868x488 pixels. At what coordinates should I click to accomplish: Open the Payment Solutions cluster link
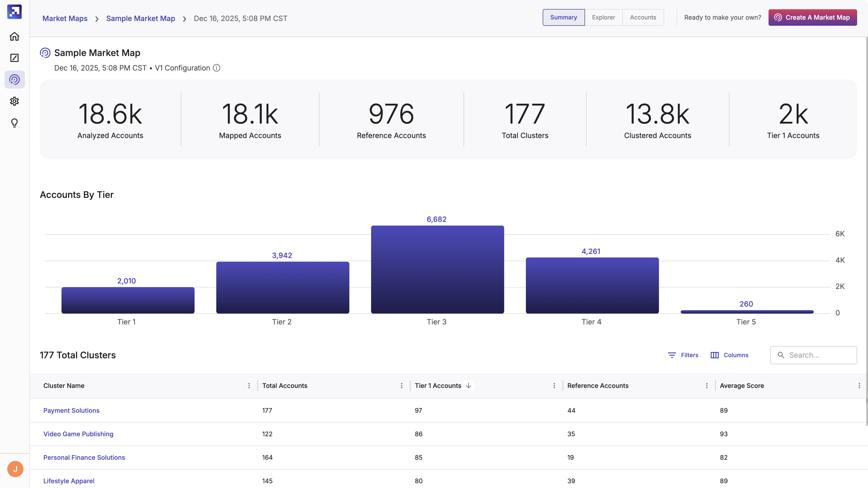(x=71, y=411)
